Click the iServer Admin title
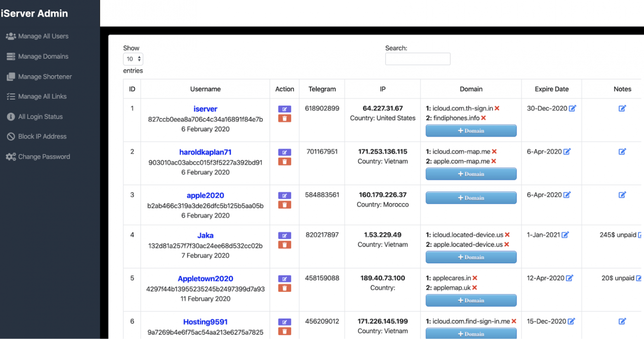Viewport: 644px width, 339px height. click(34, 14)
